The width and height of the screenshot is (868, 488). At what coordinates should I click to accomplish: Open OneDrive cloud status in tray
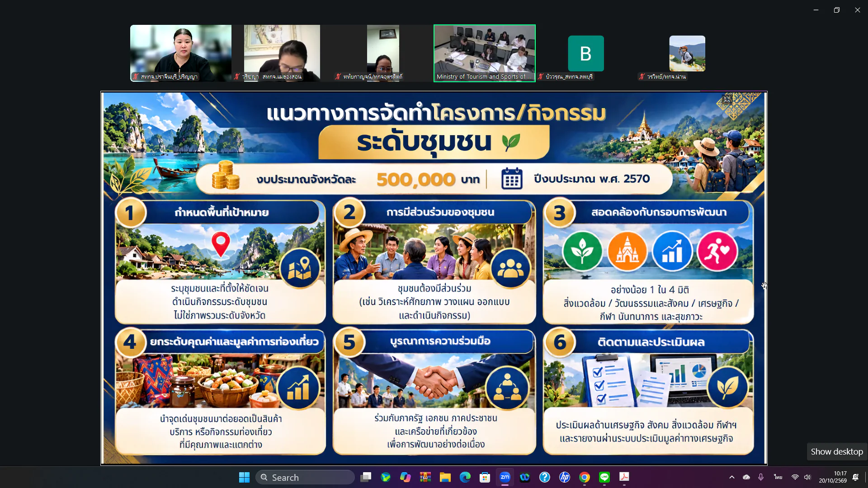[746, 477]
